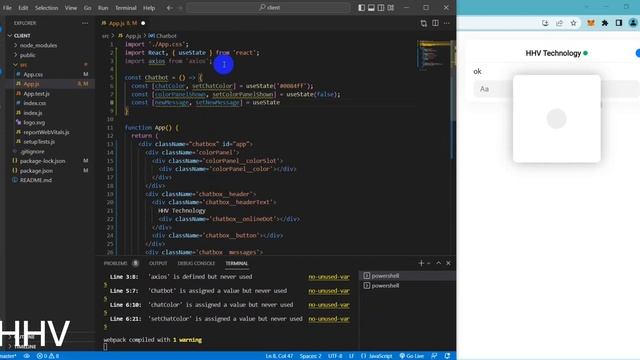Click no-unused-var link for chatColor warning

tap(329, 305)
